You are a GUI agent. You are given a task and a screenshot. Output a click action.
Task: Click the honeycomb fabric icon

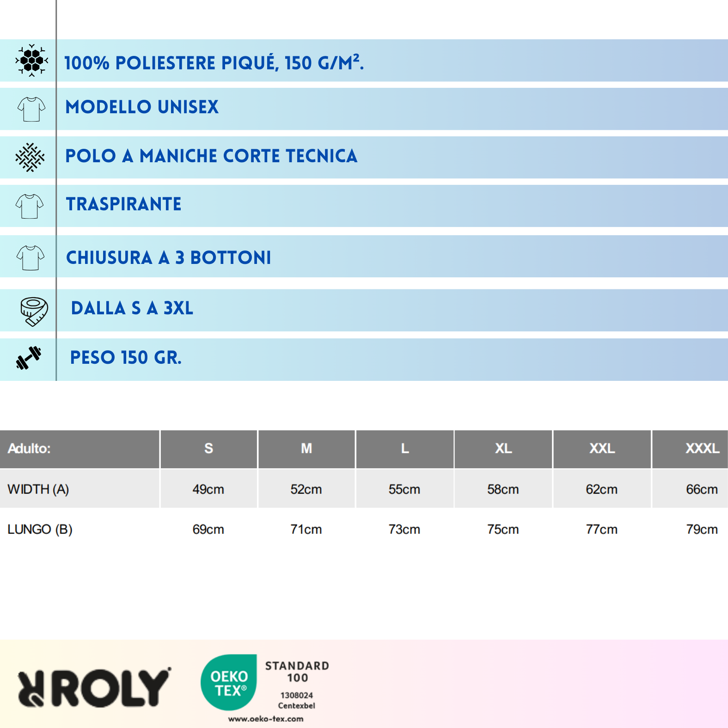(31, 61)
